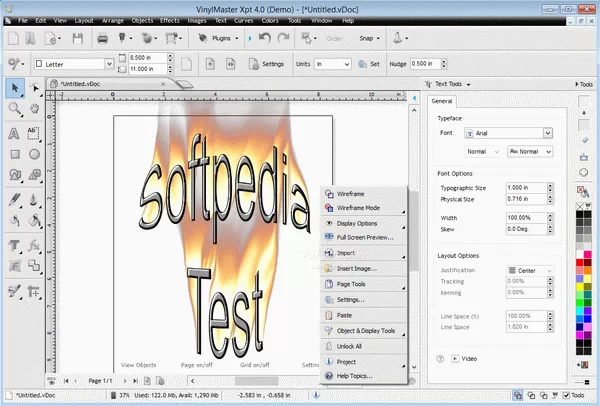Pick the Zoom magnifier tool
This screenshot has width=600, height=406.
[15, 109]
